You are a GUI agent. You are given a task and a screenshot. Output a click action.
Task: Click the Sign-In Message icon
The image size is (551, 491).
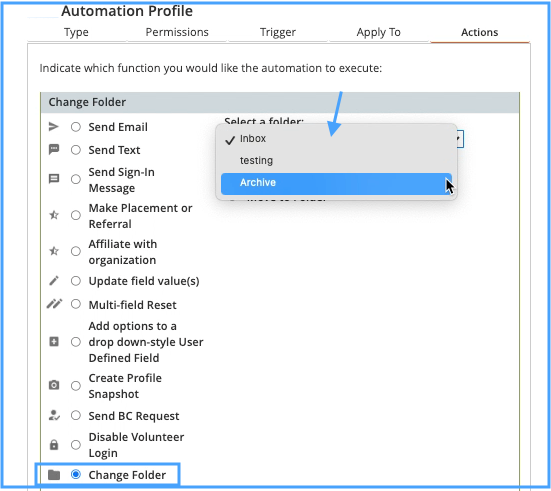(x=53, y=179)
